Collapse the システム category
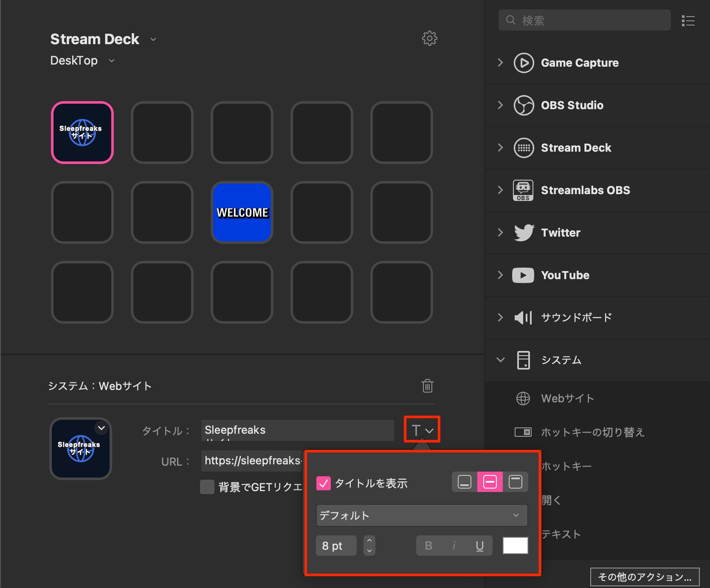Screen dimensions: 710x588 [501, 360]
